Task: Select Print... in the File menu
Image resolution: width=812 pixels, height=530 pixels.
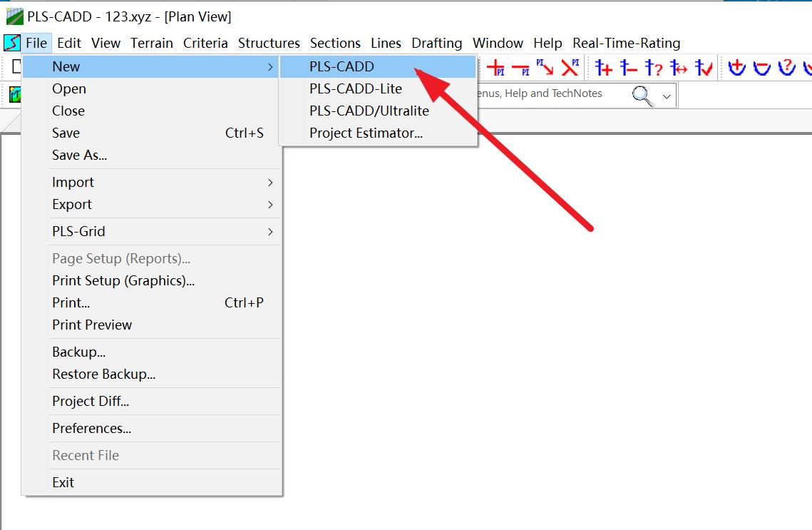Action: point(151,303)
